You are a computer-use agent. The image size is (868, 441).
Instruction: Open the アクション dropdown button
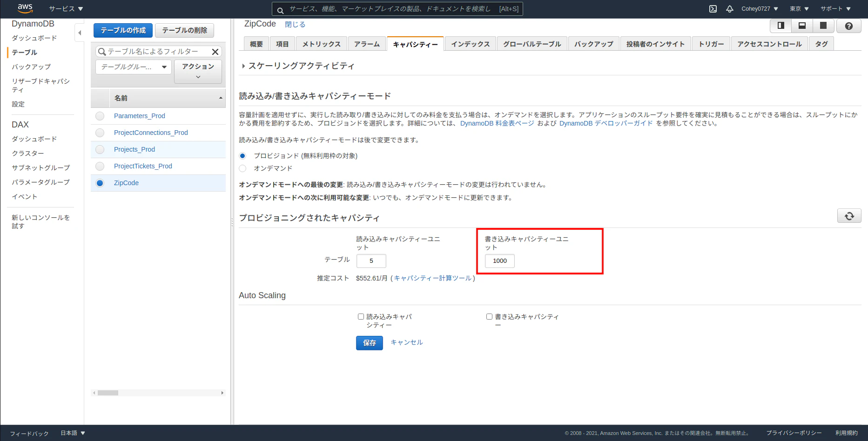(198, 72)
